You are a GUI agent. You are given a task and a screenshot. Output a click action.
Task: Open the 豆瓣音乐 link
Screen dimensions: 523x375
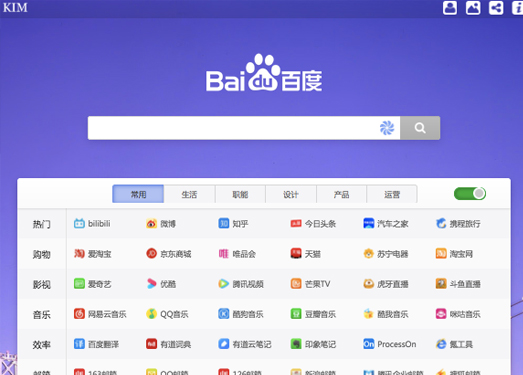point(313,314)
